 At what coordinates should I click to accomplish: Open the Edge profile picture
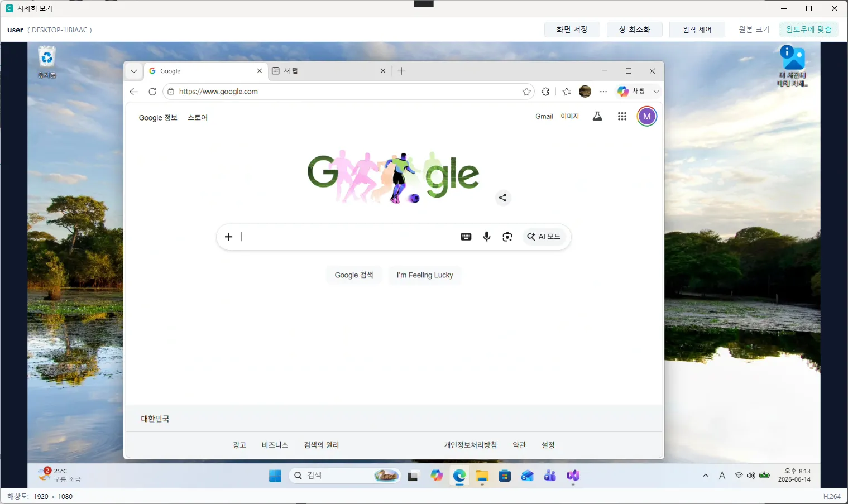(x=585, y=92)
